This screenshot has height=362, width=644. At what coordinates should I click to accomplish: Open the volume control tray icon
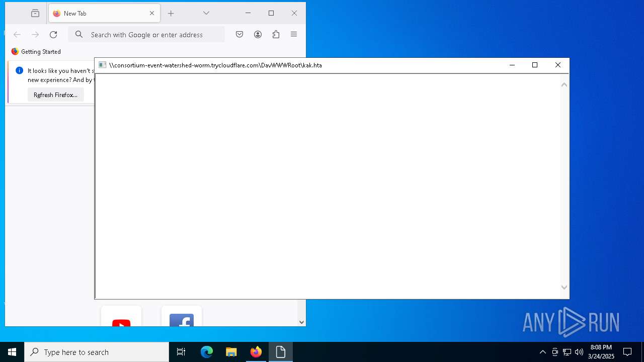(579, 352)
